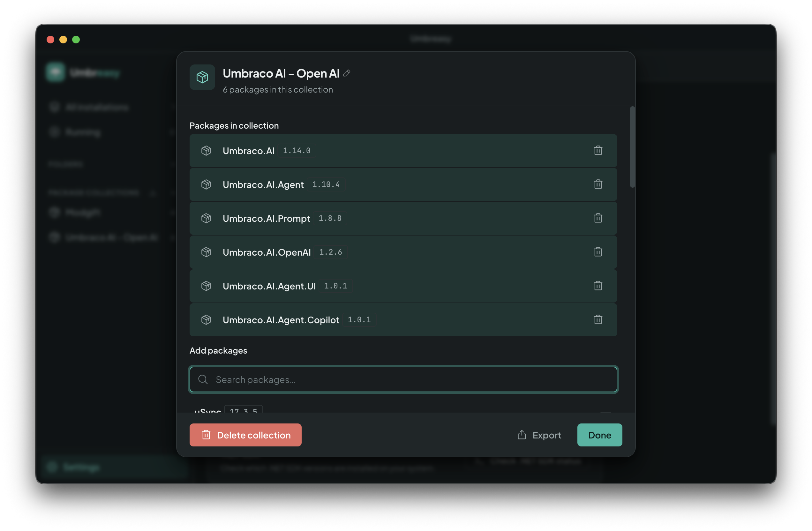
Task: Select the Umbraco.AI.OpenAI package name
Action: pos(267,252)
